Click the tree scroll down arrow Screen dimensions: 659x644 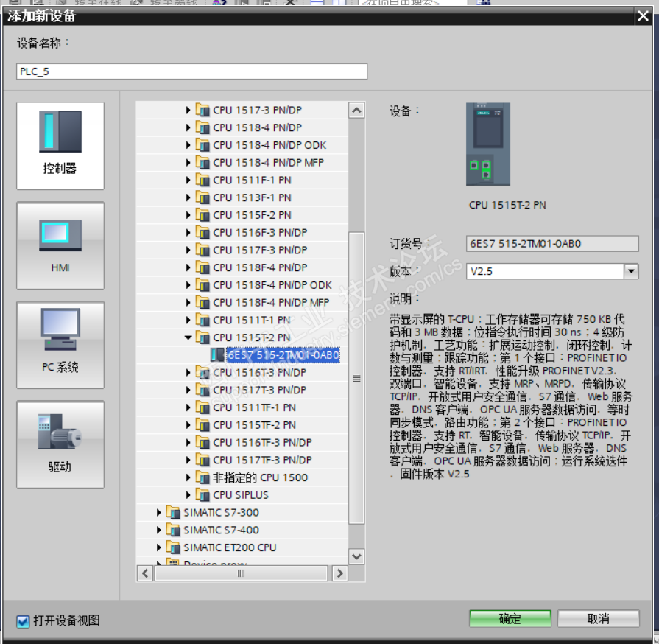[x=356, y=557]
